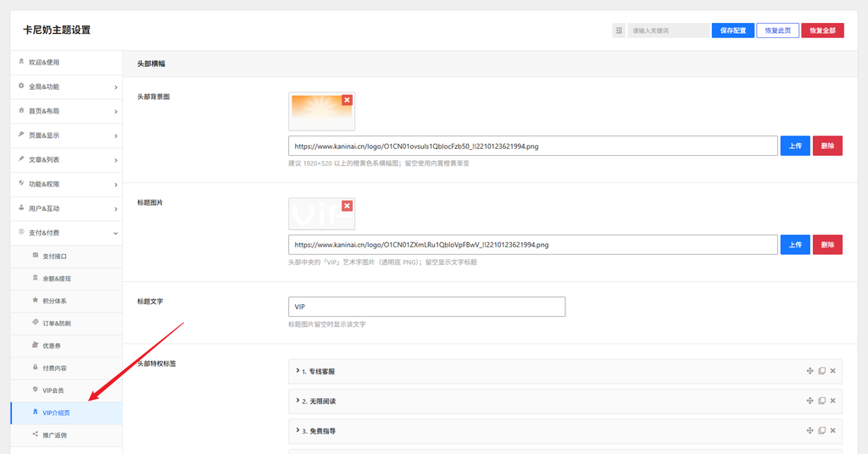Select the 积分体系 submenu item
The width and height of the screenshot is (868, 454).
click(66, 302)
